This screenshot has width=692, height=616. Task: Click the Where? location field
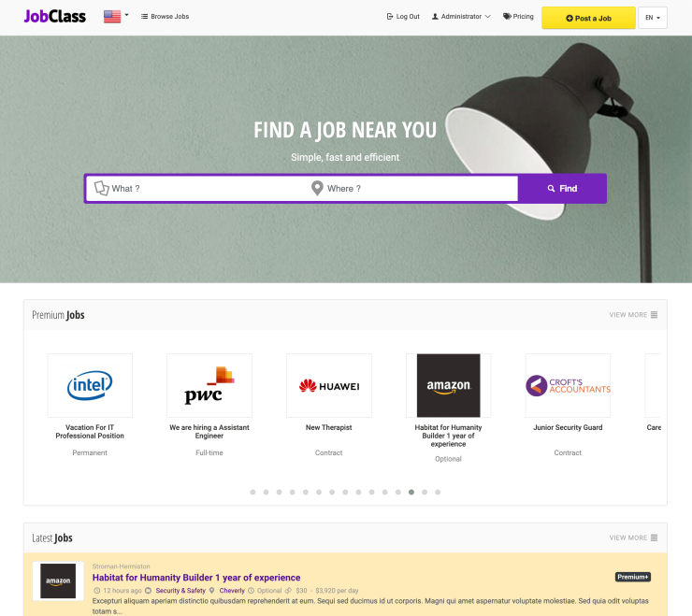[x=411, y=189]
